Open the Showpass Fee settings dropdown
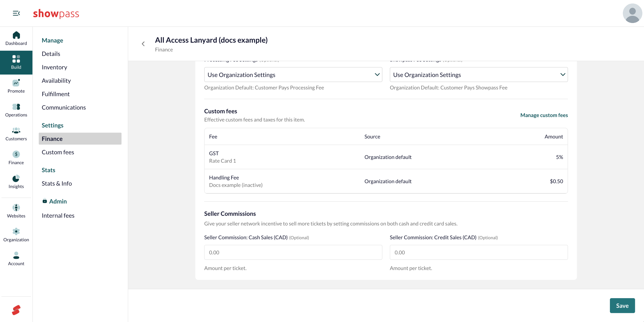 (x=478, y=75)
